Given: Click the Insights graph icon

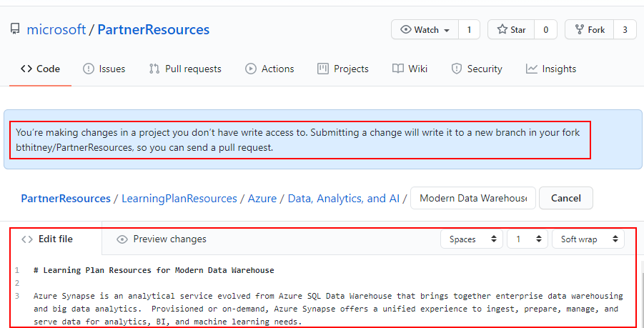Looking at the screenshot, I should click(532, 69).
